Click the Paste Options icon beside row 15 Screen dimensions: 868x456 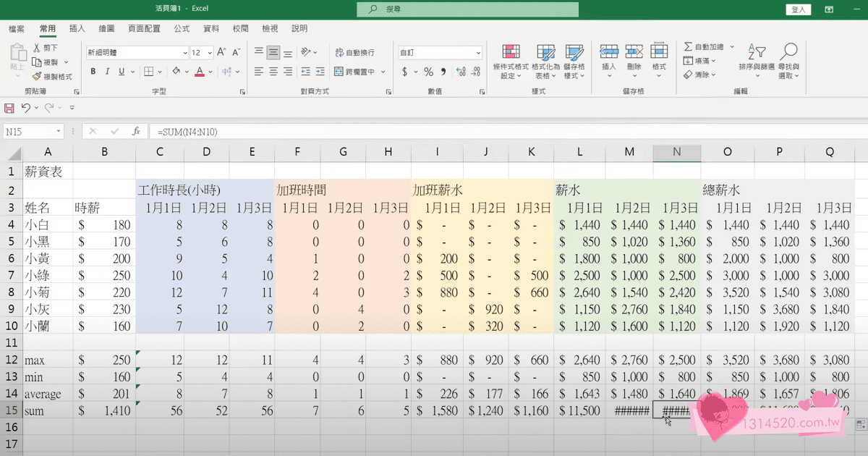click(x=860, y=423)
